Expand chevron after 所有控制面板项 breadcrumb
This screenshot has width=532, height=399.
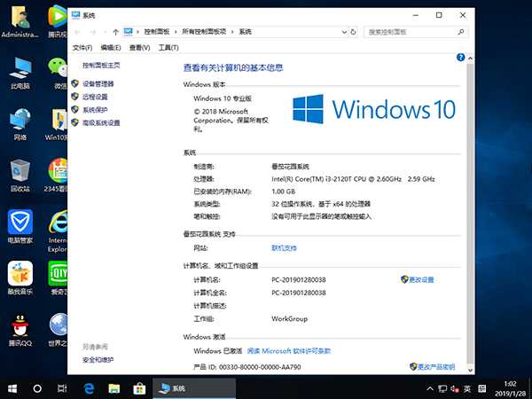tap(232, 32)
